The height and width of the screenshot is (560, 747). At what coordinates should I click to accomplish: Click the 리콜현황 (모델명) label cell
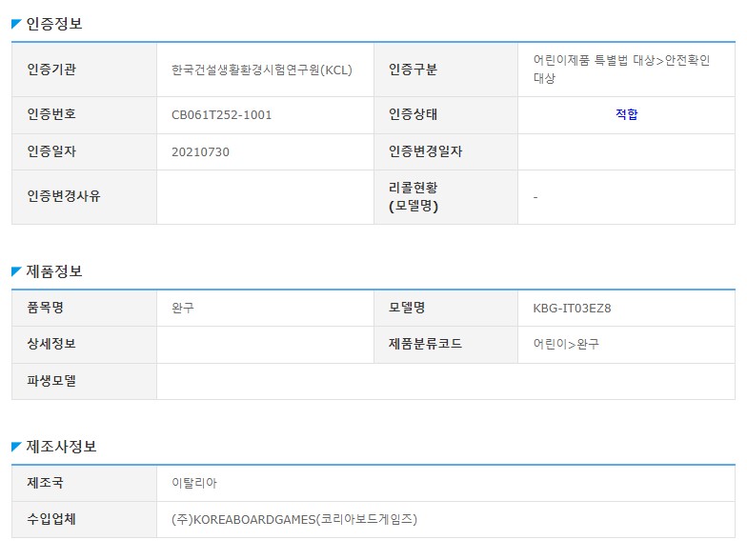[x=446, y=197]
